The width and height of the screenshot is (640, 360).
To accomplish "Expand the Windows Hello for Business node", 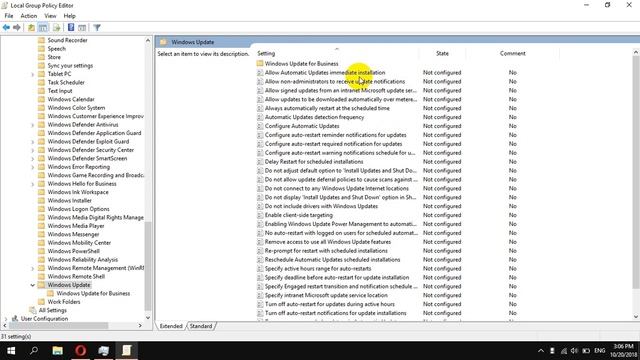I will click(33, 184).
